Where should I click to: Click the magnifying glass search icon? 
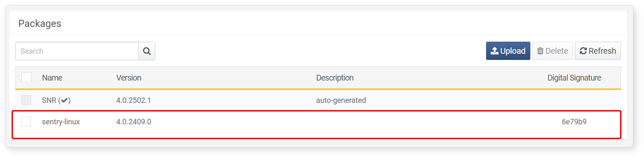147,51
